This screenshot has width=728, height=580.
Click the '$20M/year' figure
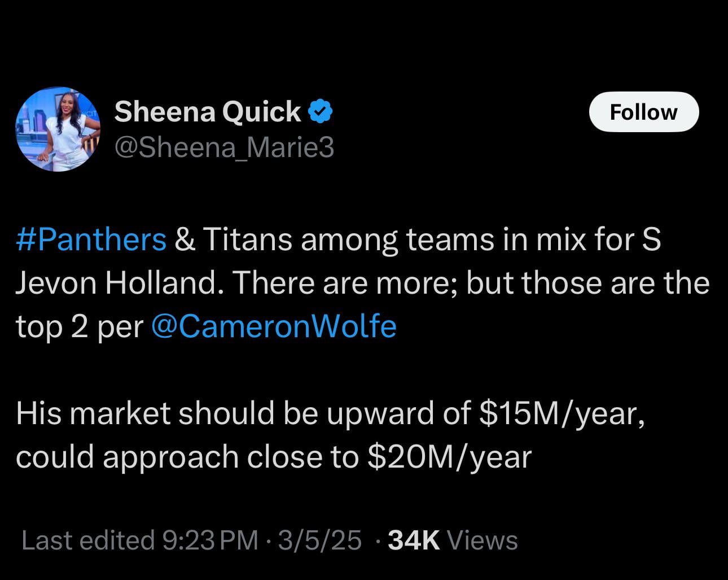pyautogui.click(x=449, y=457)
